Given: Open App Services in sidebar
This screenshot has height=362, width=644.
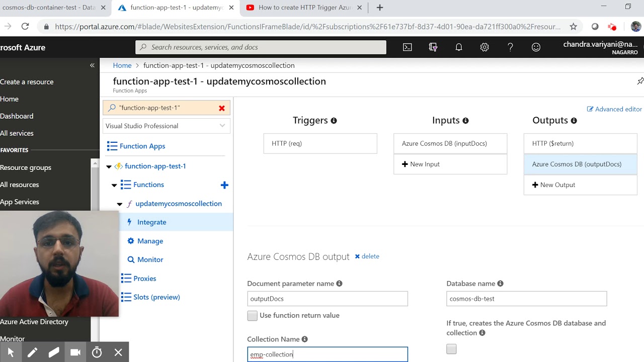Looking at the screenshot, I should coord(20,202).
